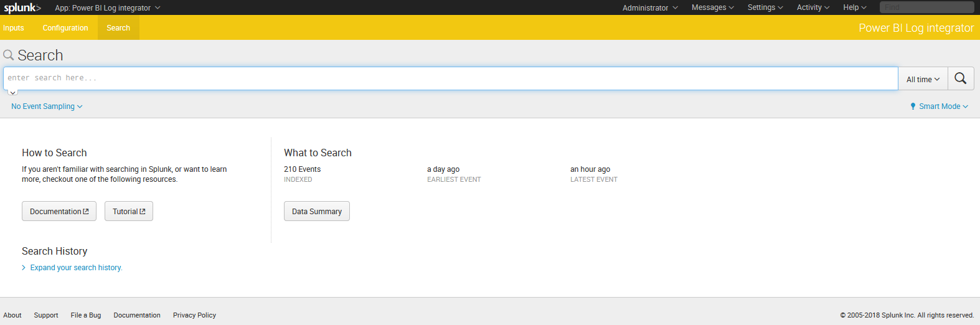
Task: Click 'a day ago' earliest event
Action: coord(443,169)
